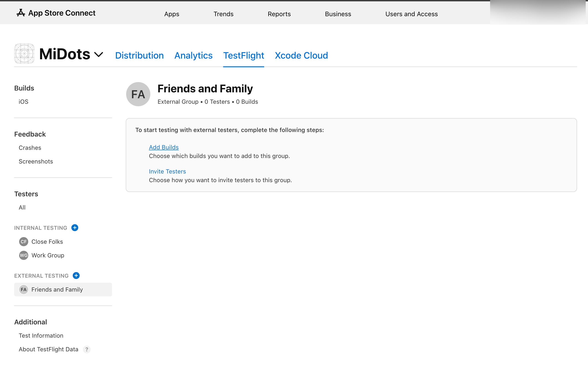Open Test Information
588x383 pixels.
[x=41, y=336]
